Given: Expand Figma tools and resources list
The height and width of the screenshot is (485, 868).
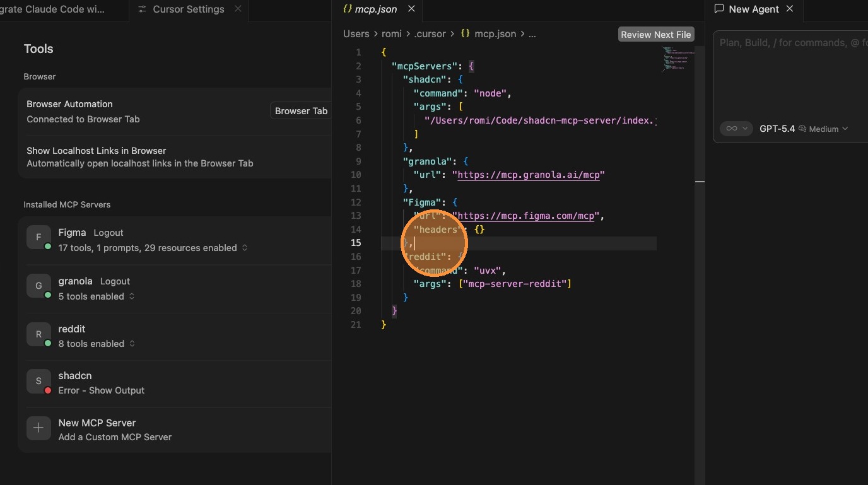Looking at the screenshot, I should (245, 248).
